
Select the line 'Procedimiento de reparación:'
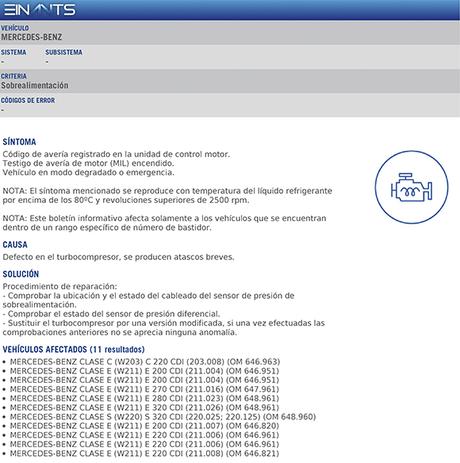click(x=60, y=286)
